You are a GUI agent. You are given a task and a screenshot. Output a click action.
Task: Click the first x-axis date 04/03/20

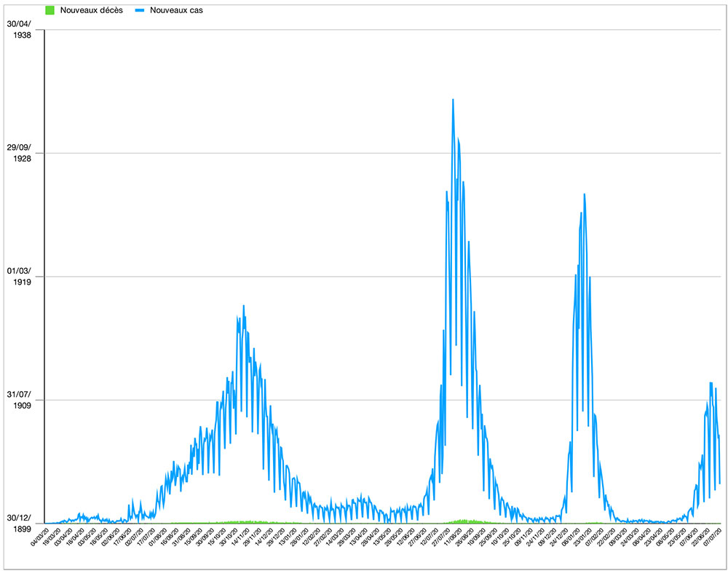click(40, 539)
